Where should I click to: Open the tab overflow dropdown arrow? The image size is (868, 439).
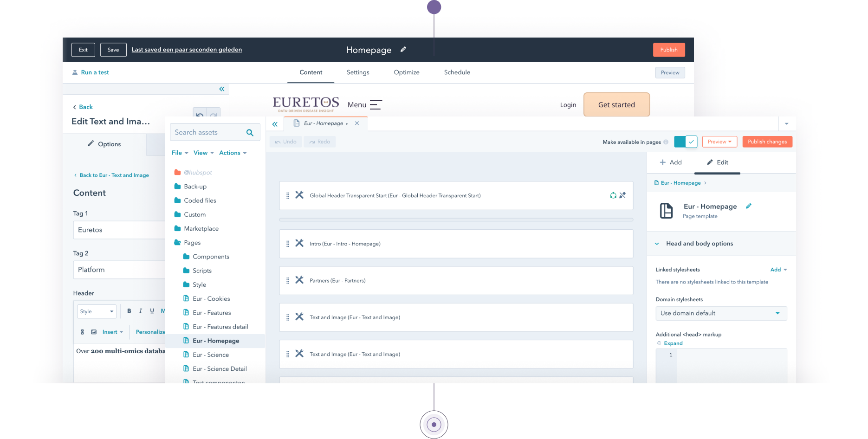[786, 124]
